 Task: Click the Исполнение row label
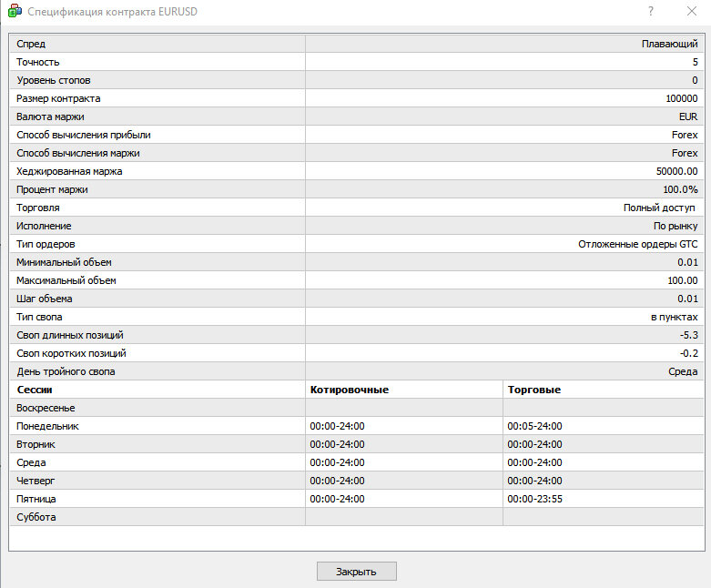44,226
